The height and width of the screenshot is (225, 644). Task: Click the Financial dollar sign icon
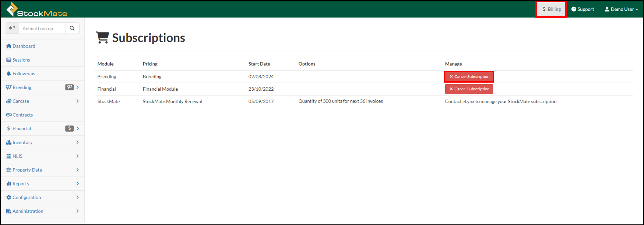pos(9,129)
